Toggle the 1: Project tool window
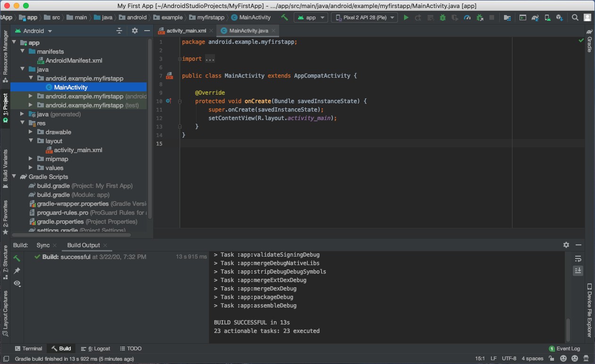Viewport: 595px width, 364px height. click(5, 108)
